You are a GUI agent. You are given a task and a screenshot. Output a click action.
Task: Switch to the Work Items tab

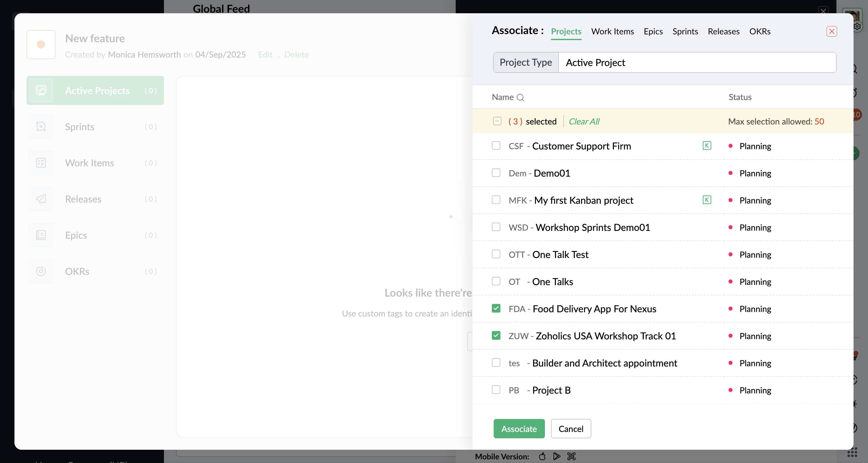612,31
